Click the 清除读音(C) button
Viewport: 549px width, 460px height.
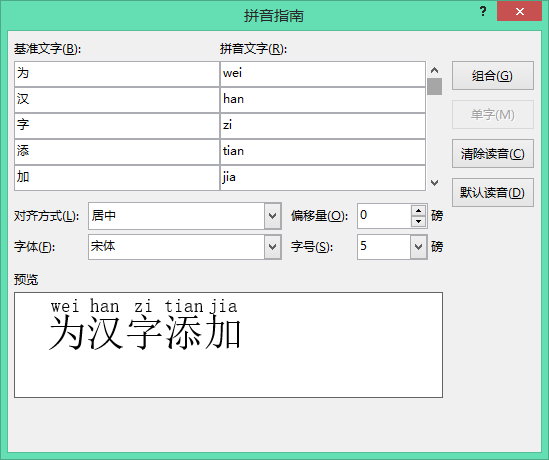click(x=493, y=154)
